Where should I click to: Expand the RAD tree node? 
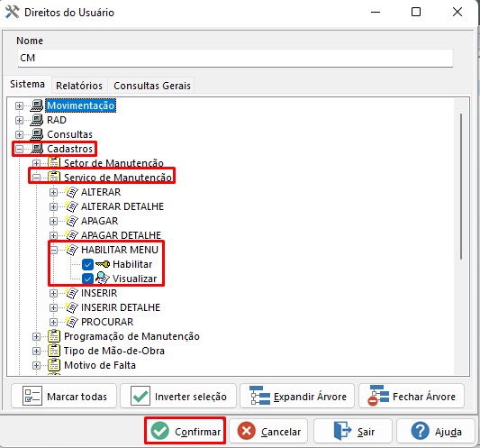tap(19, 120)
